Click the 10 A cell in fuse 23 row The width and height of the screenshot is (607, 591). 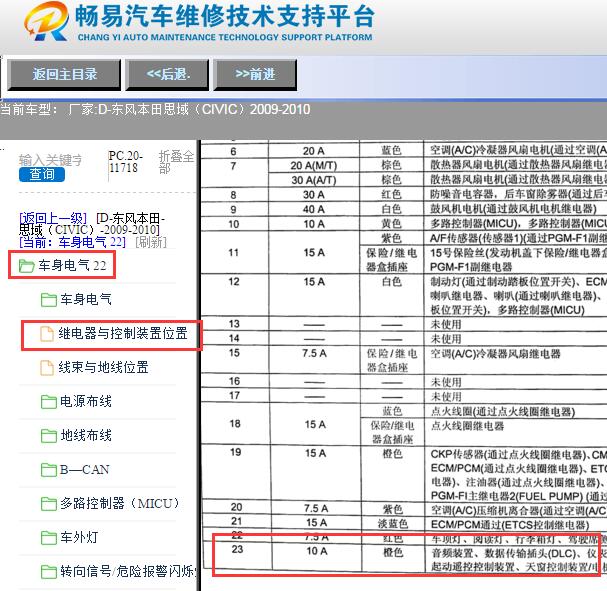click(317, 551)
